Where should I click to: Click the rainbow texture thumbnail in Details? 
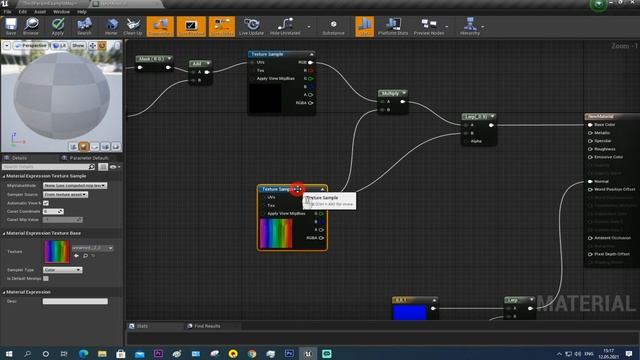[57, 251]
